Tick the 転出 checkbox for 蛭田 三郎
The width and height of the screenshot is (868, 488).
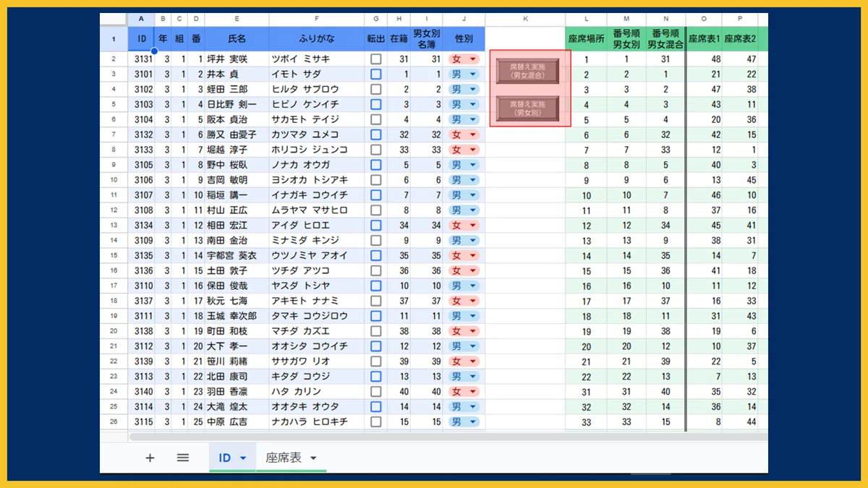tap(375, 90)
